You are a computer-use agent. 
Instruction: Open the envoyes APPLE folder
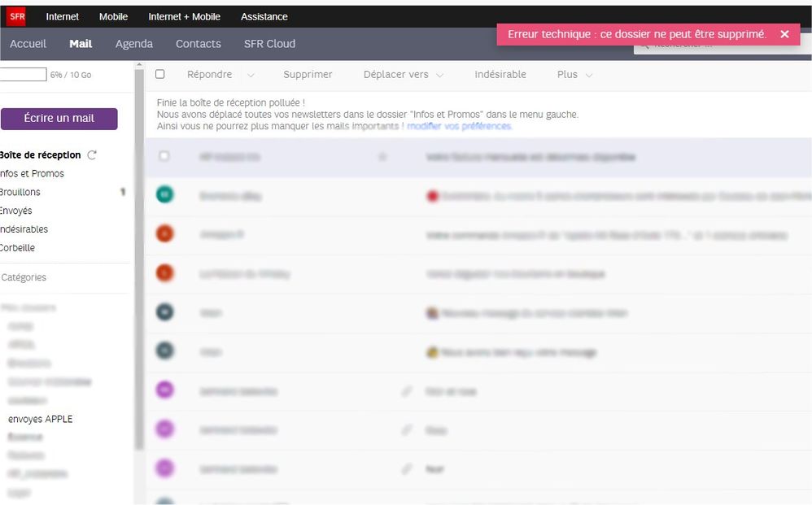(x=41, y=420)
